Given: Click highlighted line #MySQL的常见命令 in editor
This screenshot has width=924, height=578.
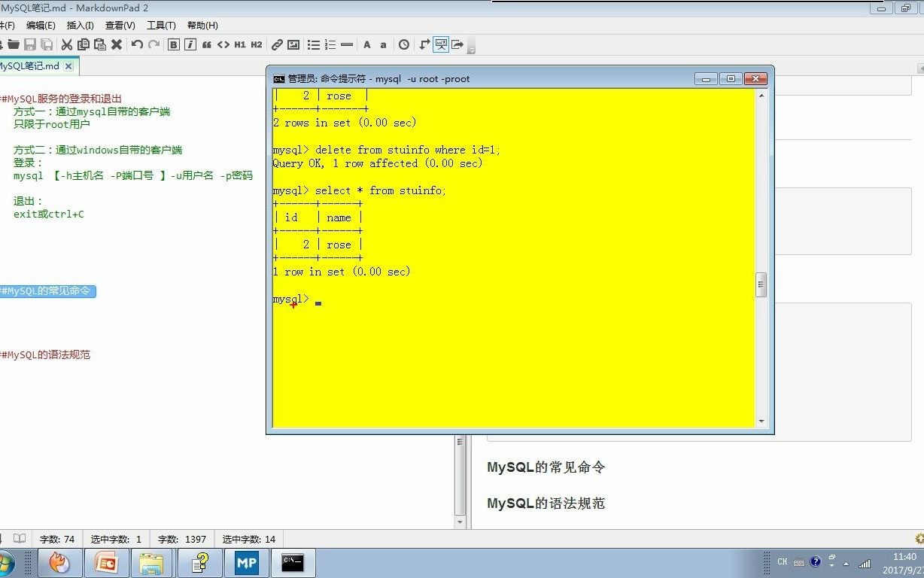Looking at the screenshot, I should (47, 291).
